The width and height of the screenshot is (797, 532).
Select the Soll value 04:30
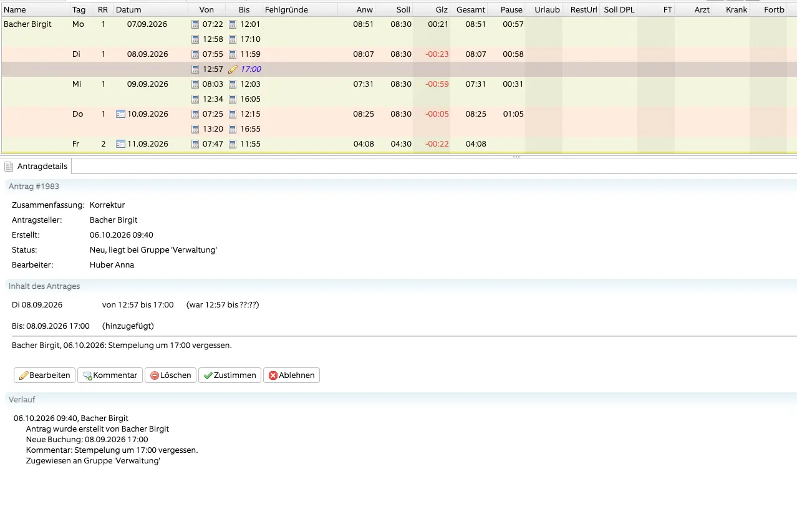(x=401, y=144)
